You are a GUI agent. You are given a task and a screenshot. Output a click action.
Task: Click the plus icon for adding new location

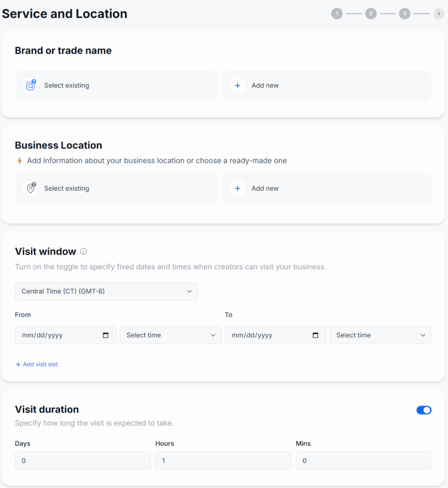238,188
